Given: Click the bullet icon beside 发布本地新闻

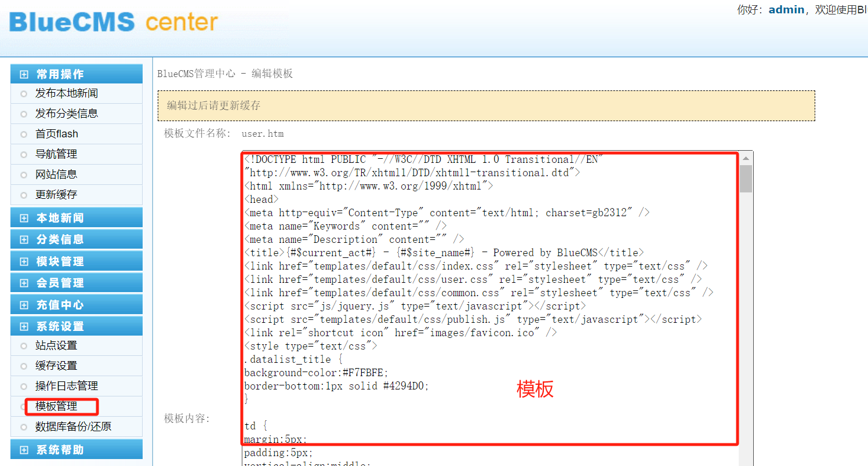Looking at the screenshot, I should [x=24, y=94].
